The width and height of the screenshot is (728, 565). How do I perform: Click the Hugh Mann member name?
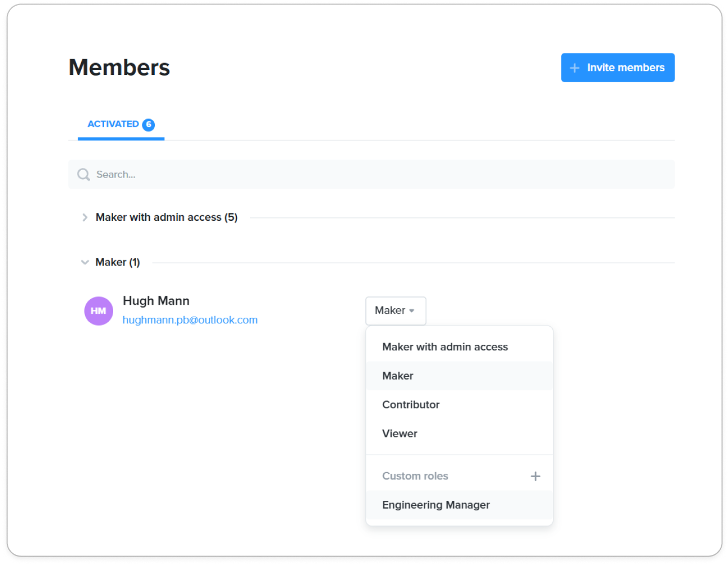(x=156, y=301)
